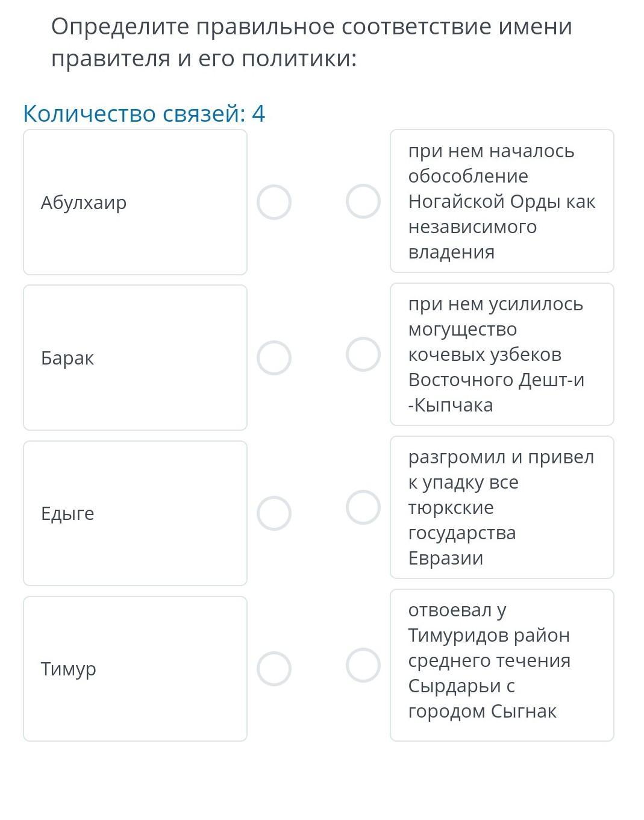Click connector circle beside кочевых узбеков answer

[363, 354]
